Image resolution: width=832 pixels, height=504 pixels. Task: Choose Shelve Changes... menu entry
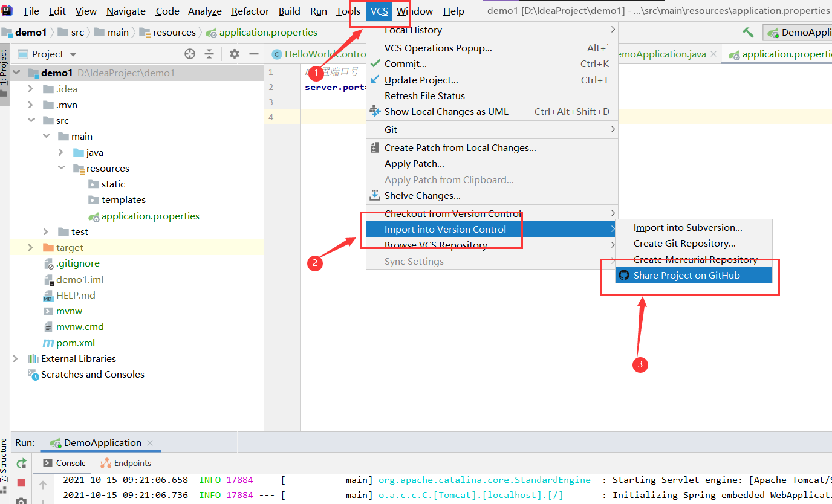(x=492, y=195)
